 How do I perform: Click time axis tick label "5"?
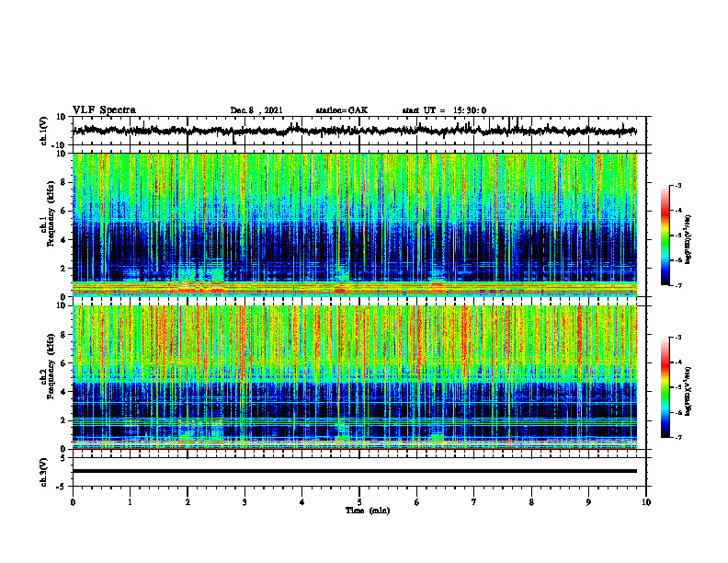(x=359, y=502)
